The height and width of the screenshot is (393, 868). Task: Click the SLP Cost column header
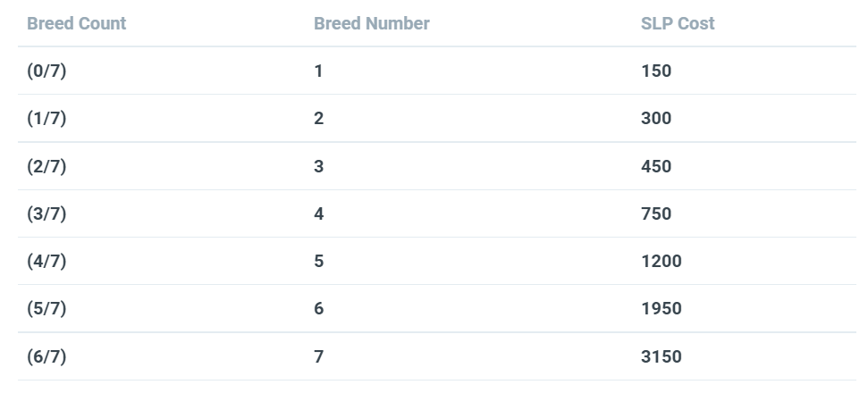678,23
